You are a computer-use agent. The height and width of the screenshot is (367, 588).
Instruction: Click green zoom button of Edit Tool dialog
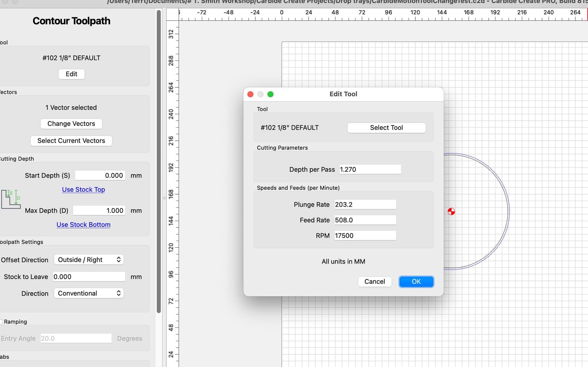270,94
